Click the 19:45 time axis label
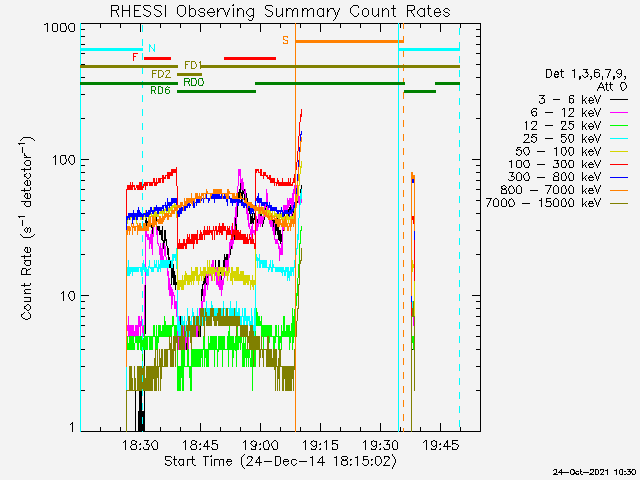The height and width of the screenshot is (480, 640). click(x=440, y=445)
